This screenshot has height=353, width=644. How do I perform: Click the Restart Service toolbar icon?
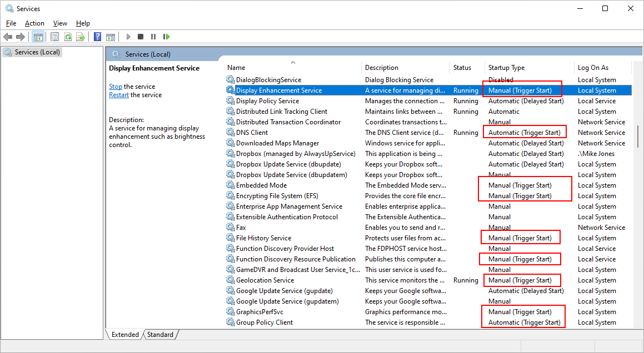[x=166, y=37]
